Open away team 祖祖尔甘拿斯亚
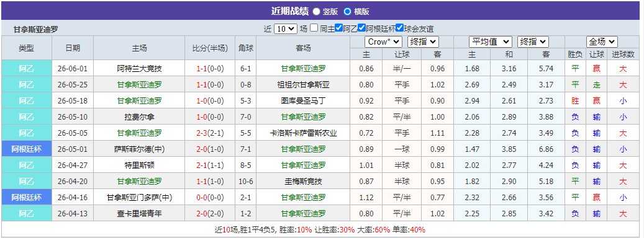The height and width of the screenshot is (238, 644). [x=304, y=85]
